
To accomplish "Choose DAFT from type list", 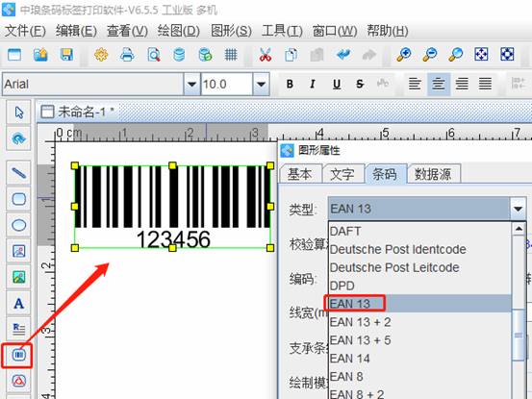I will click(419, 231).
